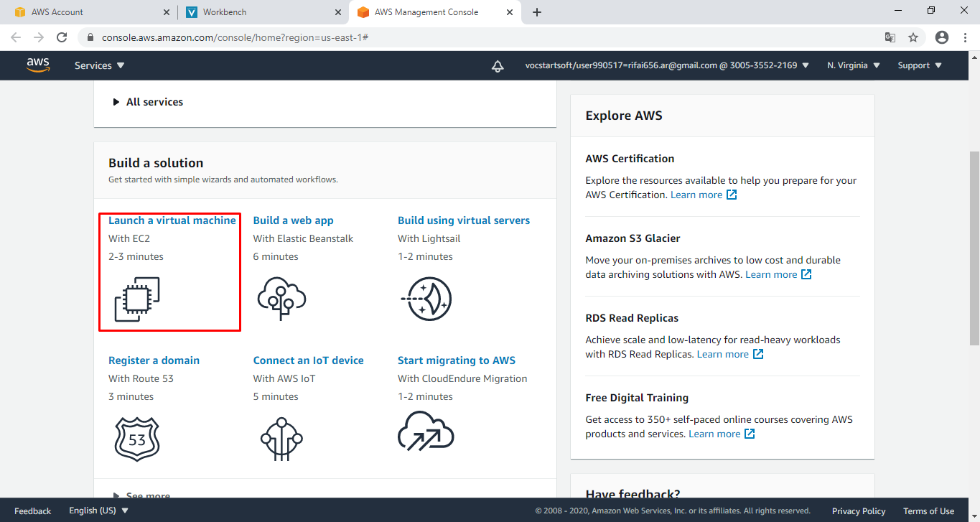Expand the All services section

tap(148, 102)
